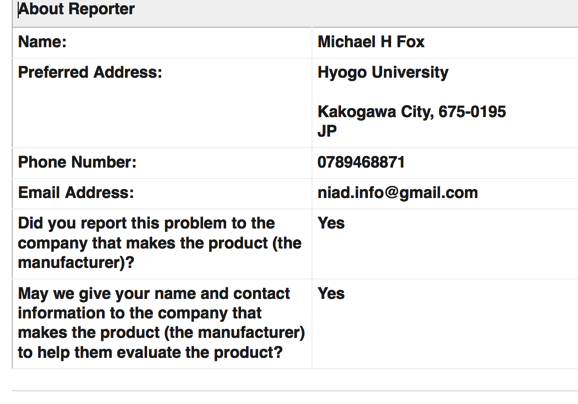Click Yes answer for sharing contact information
Viewport: 578px width, 404px height.
[x=331, y=293]
